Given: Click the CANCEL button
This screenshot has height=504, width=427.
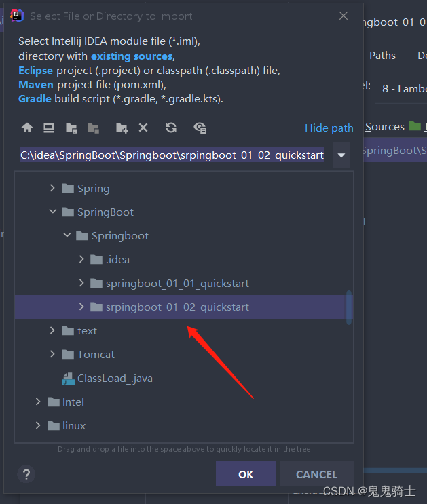Looking at the screenshot, I should 316,474.
